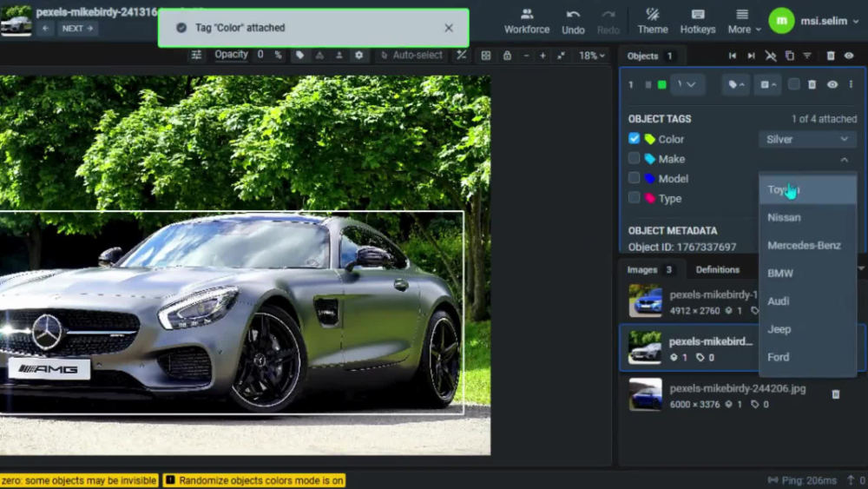
Task: Check the Model tag checkbox
Action: [634, 178]
